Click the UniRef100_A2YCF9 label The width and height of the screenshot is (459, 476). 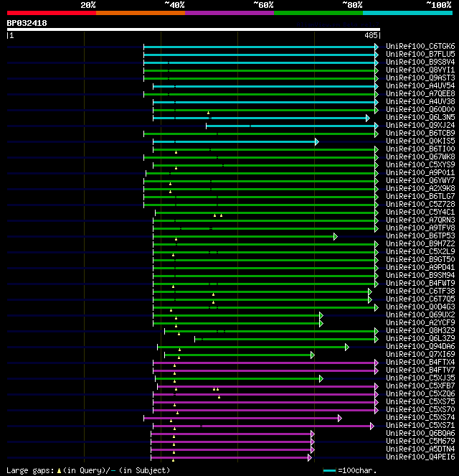click(420, 322)
